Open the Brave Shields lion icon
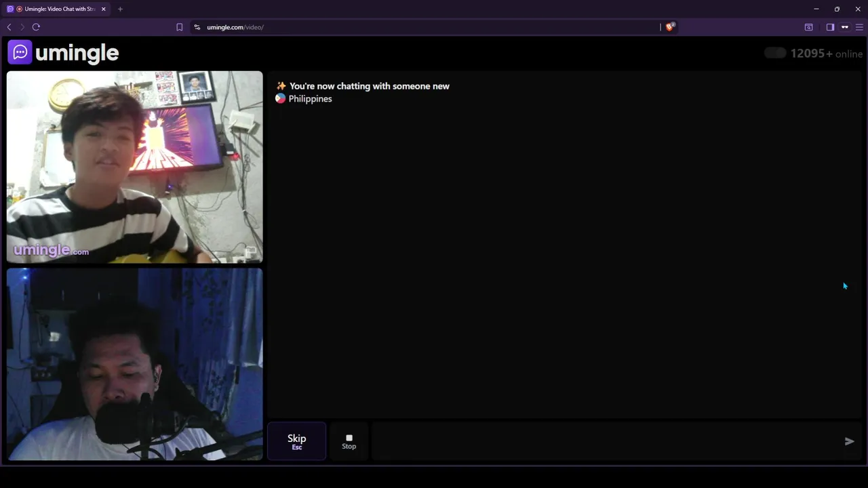This screenshot has height=488, width=868. (x=670, y=27)
